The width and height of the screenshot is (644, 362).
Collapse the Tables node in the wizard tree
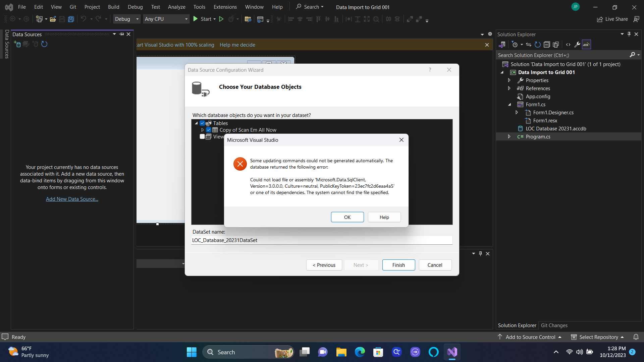click(x=196, y=123)
